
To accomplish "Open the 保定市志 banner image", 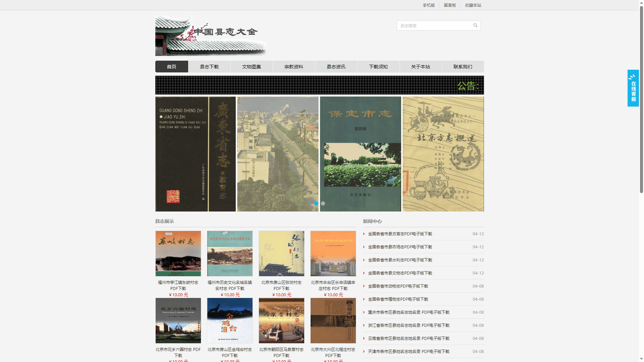I will (360, 154).
